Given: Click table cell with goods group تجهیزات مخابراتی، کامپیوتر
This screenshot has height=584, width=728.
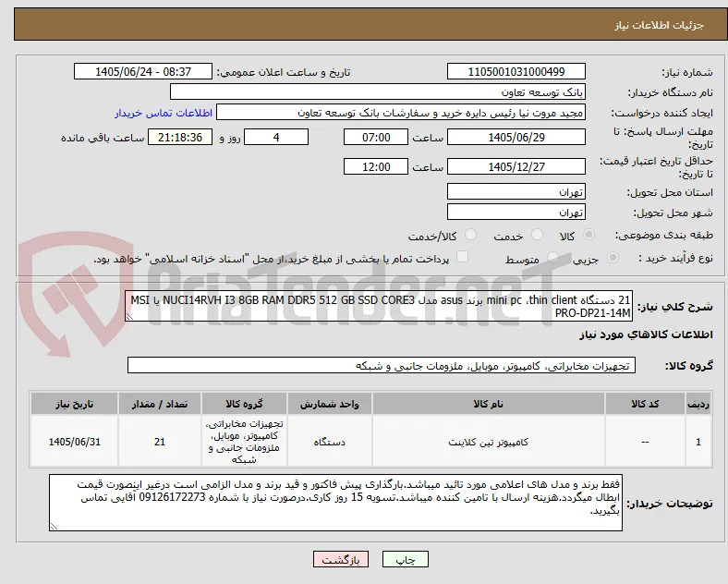Looking at the screenshot, I should pos(244,442).
